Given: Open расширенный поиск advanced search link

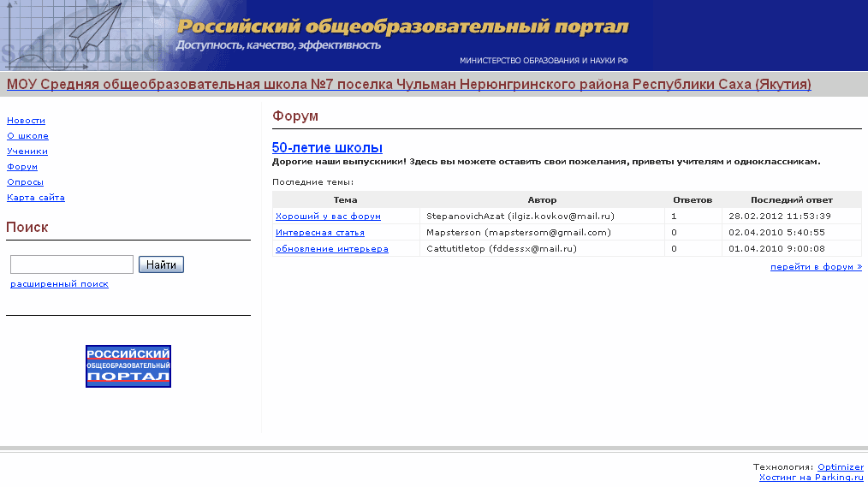Looking at the screenshot, I should [59, 284].
